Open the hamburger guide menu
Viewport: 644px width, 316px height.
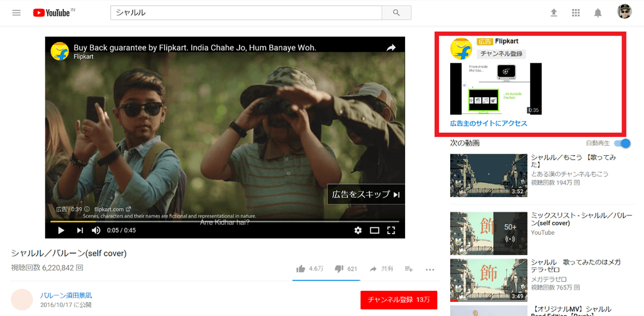click(x=17, y=13)
